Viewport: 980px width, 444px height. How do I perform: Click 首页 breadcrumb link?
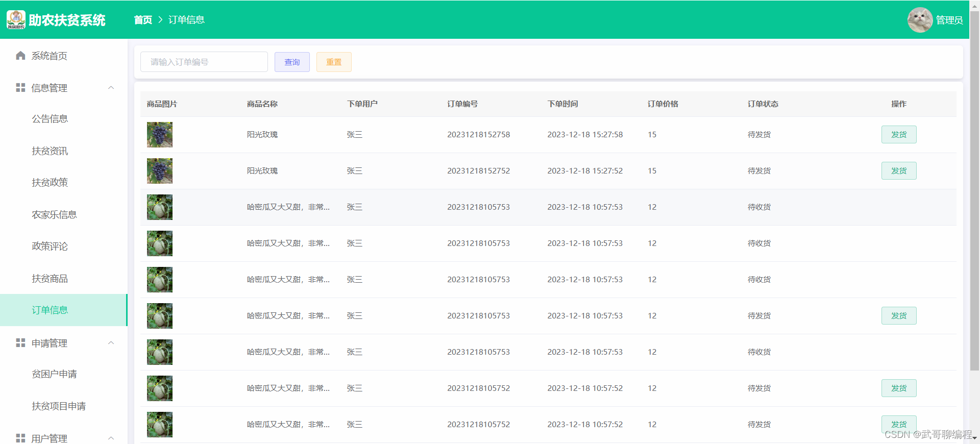pyautogui.click(x=143, y=20)
